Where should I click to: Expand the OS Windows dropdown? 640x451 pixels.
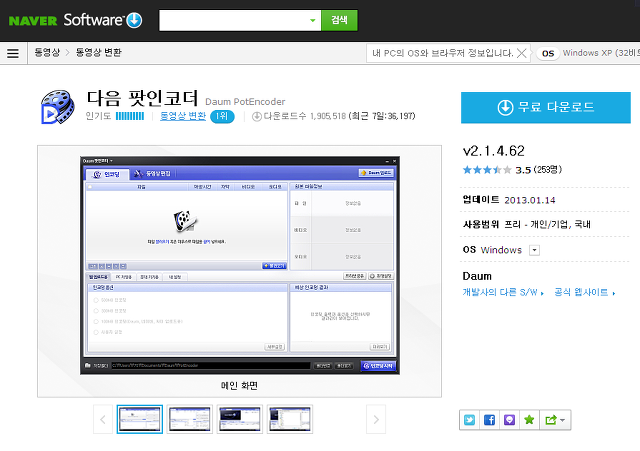coord(534,250)
